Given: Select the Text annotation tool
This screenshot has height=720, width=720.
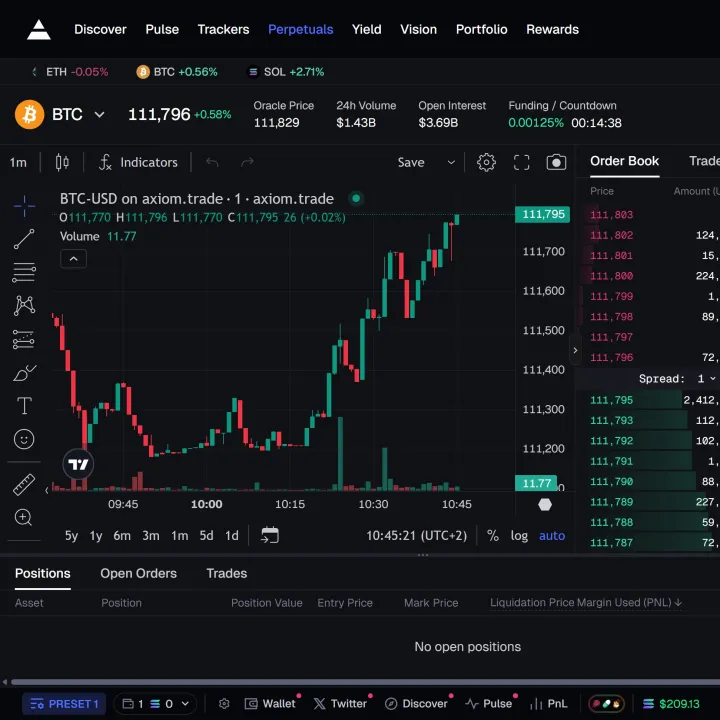Looking at the screenshot, I should (24, 406).
